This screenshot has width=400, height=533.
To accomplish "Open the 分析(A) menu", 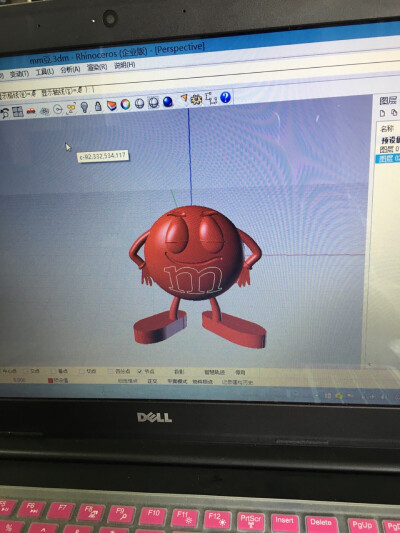I will (70, 69).
